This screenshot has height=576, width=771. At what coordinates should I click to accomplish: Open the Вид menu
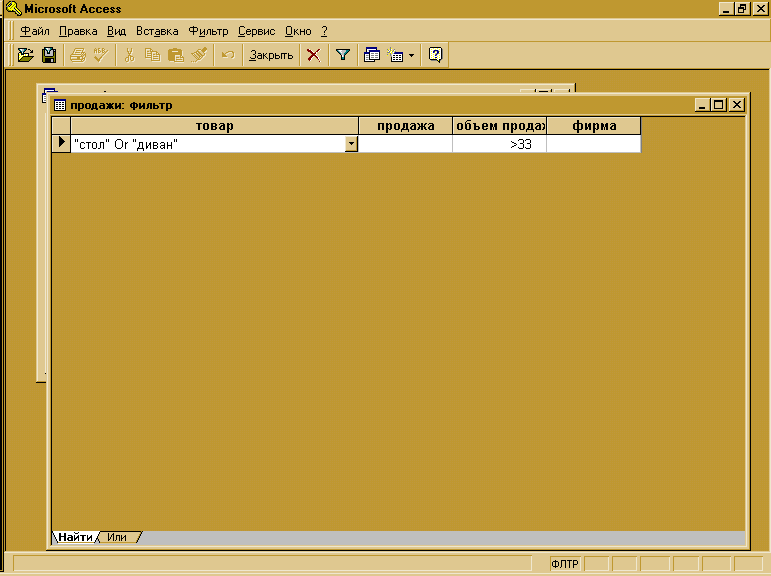[117, 31]
